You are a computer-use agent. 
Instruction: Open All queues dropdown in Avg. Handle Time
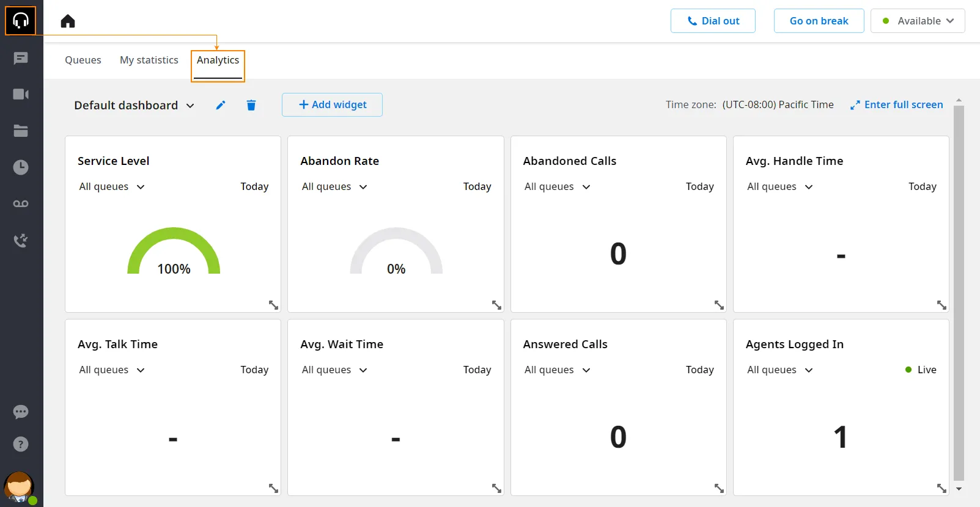[779, 186]
